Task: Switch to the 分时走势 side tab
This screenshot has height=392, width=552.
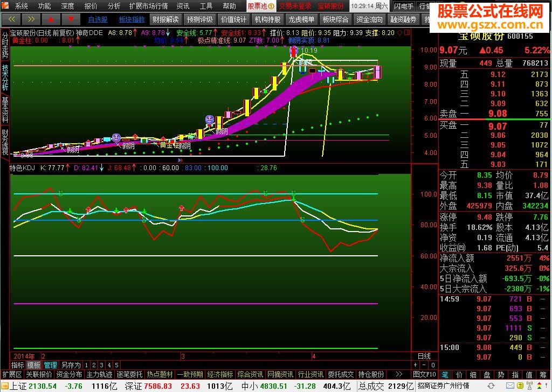Action: click(x=5, y=45)
